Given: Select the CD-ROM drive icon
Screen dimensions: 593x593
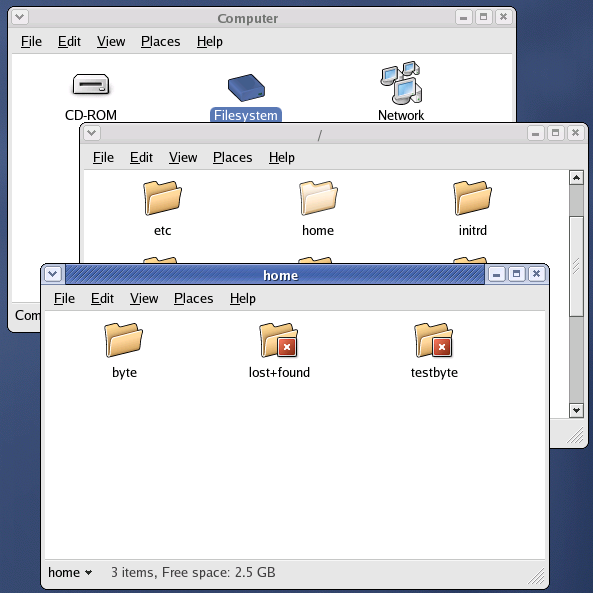Looking at the screenshot, I should tap(91, 84).
